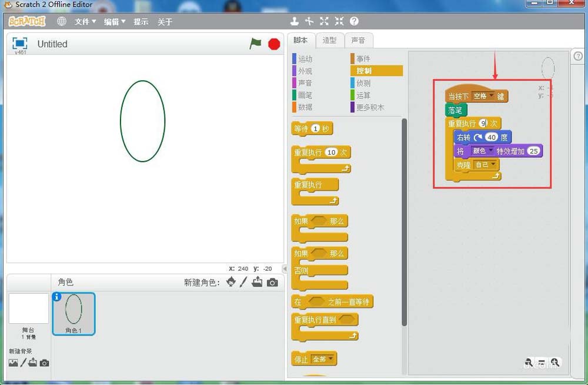Image resolution: width=588 pixels, height=385 pixels.
Task: Switch to the 声音 tab
Action: pos(358,40)
